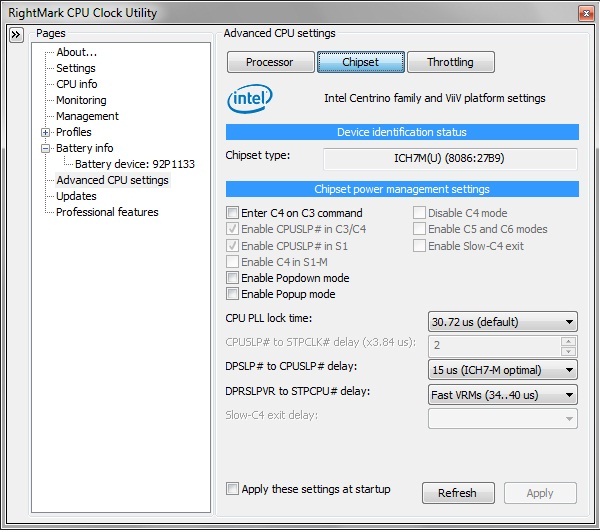This screenshot has height=532, width=600.
Task: Decrease CPUSLP# to STPCLK# delay value
Action: [568, 351]
